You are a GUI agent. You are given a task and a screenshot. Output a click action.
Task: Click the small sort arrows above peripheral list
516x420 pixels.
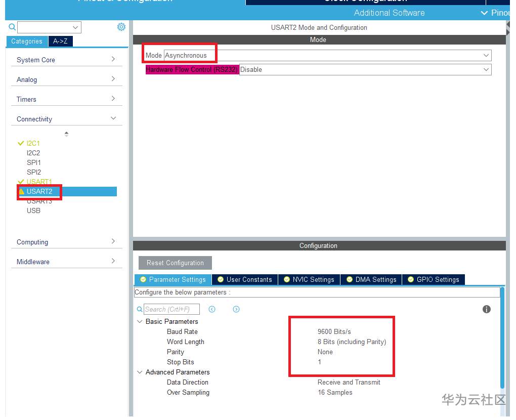(66, 134)
